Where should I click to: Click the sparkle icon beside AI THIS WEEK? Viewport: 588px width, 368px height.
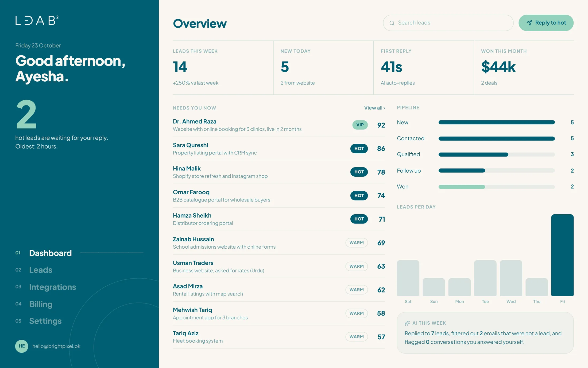[x=407, y=323]
